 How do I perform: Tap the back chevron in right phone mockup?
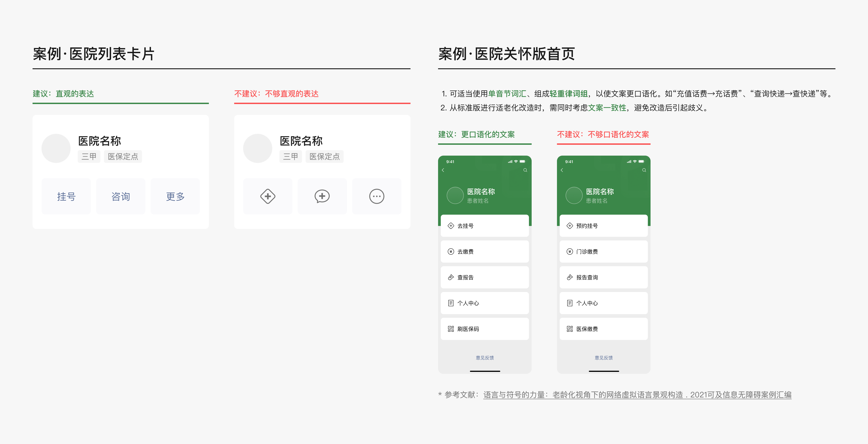pyautogui.click(x=562, y=170)
